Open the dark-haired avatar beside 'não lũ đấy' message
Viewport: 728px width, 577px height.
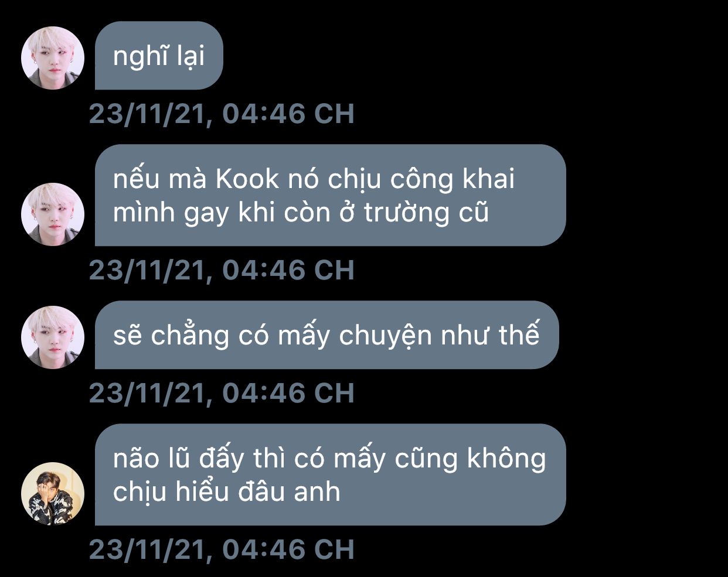click(53, 493)
